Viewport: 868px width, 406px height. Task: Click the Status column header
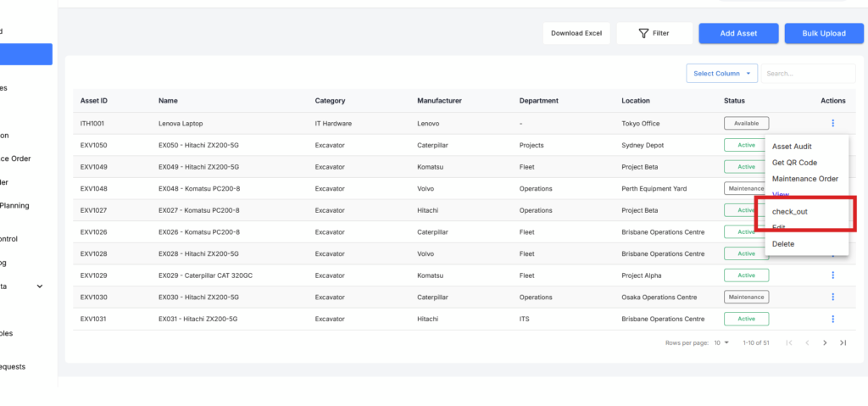(x=734, y=101)
